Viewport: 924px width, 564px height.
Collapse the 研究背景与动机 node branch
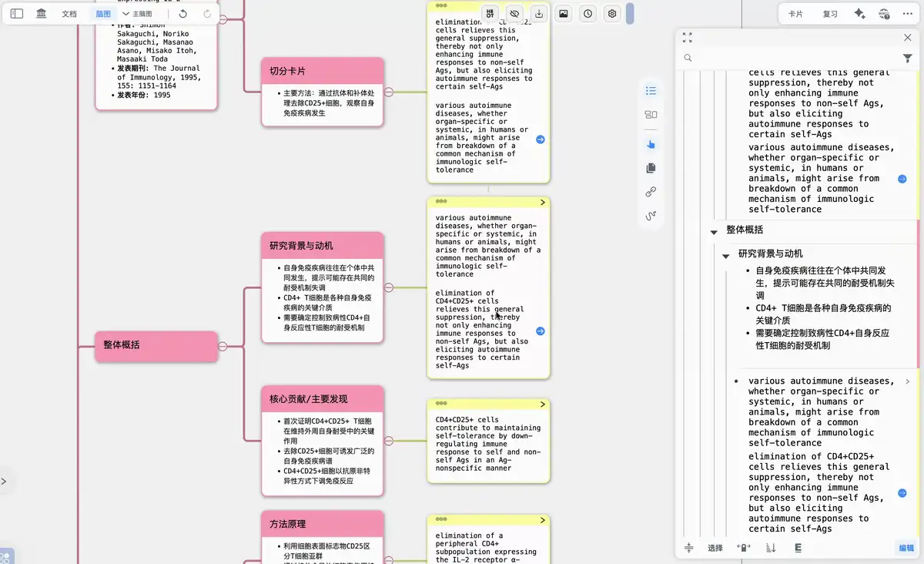pyautogui.click(x=389, y=287)
